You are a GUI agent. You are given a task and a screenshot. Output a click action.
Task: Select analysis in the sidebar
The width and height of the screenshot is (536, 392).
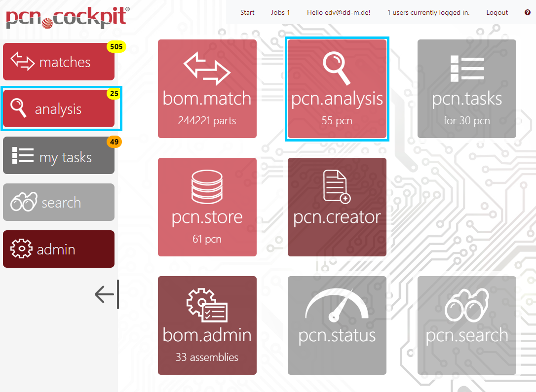58,109
